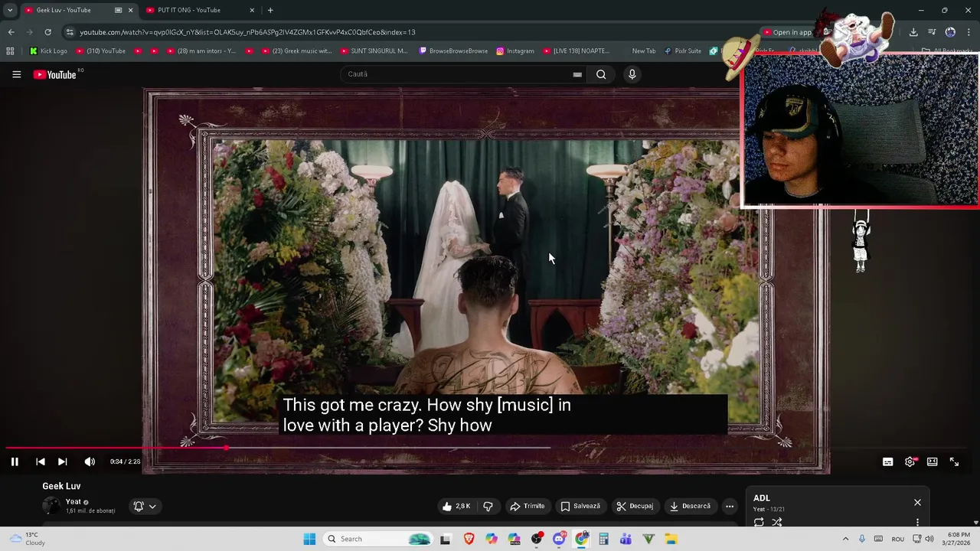
Task: Mute the video volume speaker icon
Action: [x=90, y=461]
